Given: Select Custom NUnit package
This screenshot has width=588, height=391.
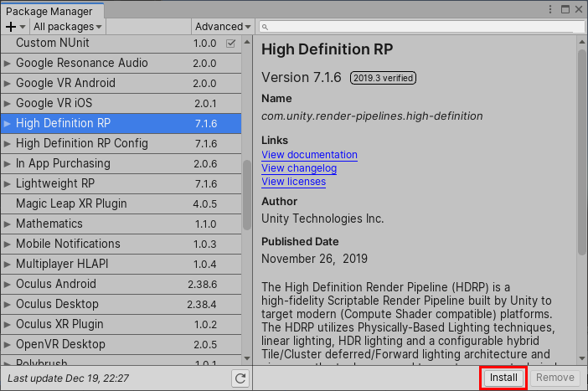Looking at the screenshot, I should pos(121,43).
